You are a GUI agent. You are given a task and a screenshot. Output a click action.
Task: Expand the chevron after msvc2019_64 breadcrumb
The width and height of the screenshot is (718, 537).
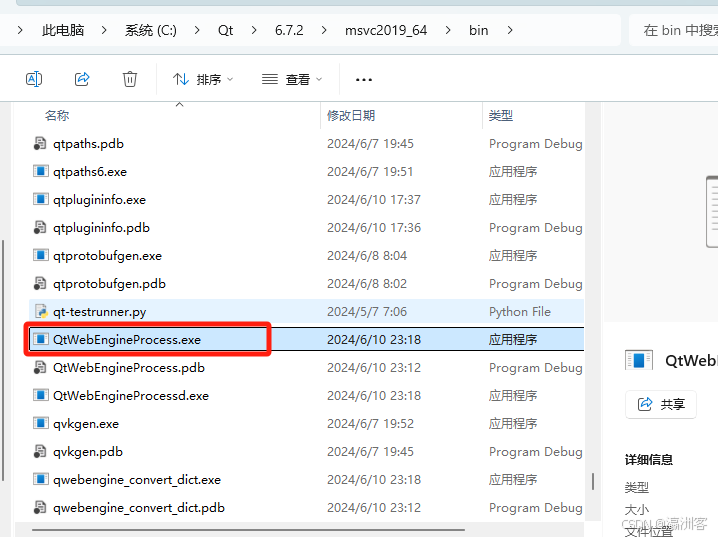[448, 30]
